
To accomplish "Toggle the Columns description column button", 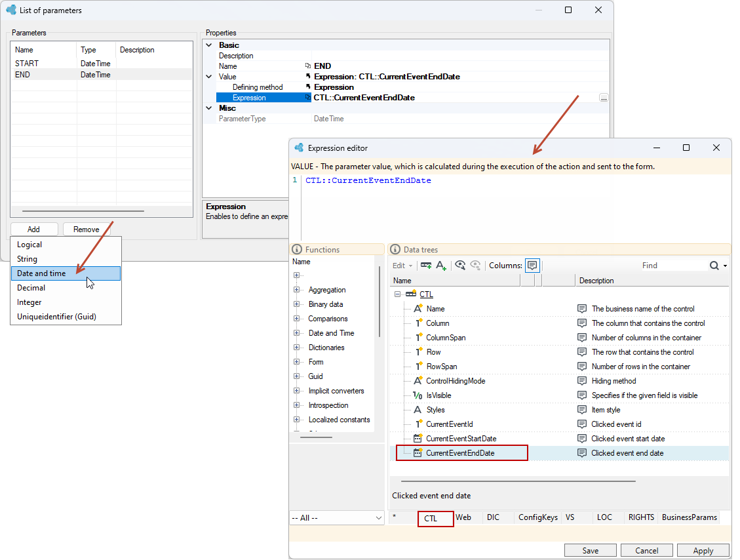I will click(x=532, y=266).
